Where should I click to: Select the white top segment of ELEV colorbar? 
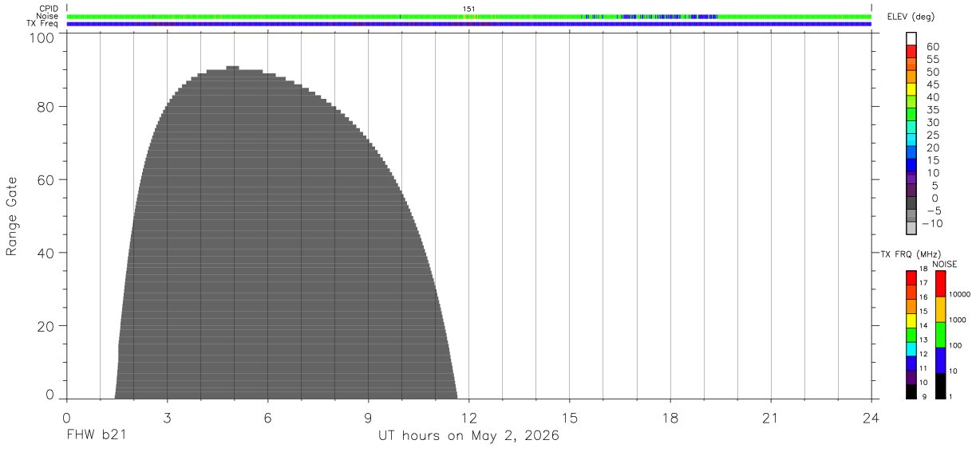pyautogui.click(x=911, y=40)
